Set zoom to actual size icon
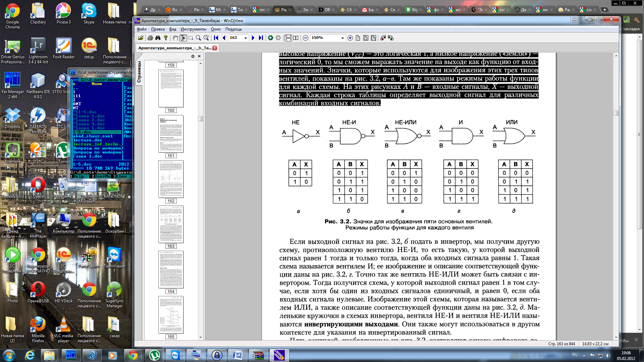The image size is (644, 362). pos(358,38)
